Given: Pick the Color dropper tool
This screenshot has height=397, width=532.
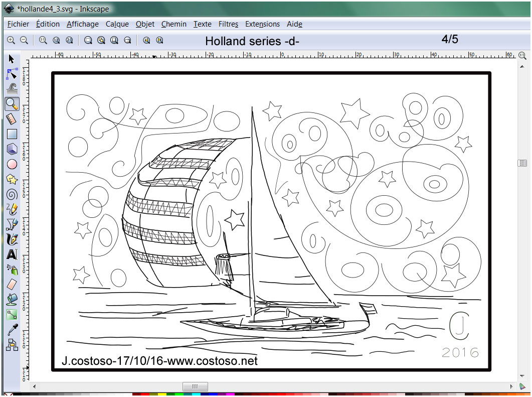Looking at the screenshot, I should (x=12, y=330).
